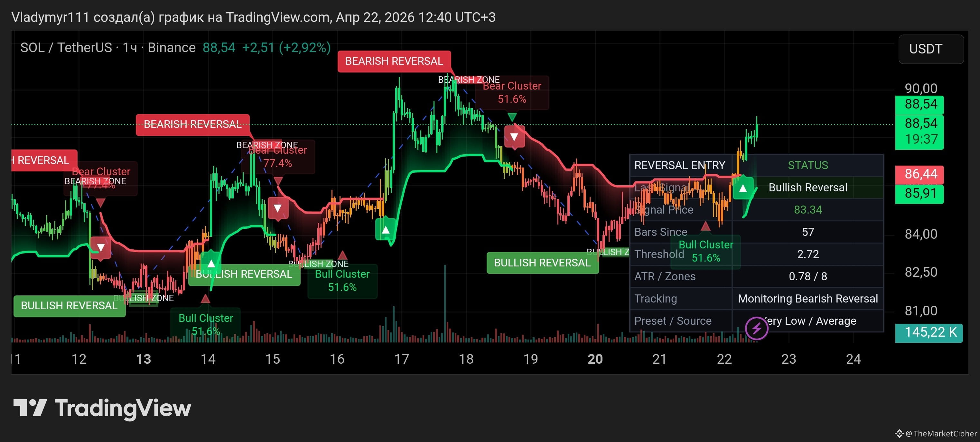Image resolution: width=980 pixels, height=442 pixels.
Task: Click the signal price value 83.34
Action: pos(808,210)
